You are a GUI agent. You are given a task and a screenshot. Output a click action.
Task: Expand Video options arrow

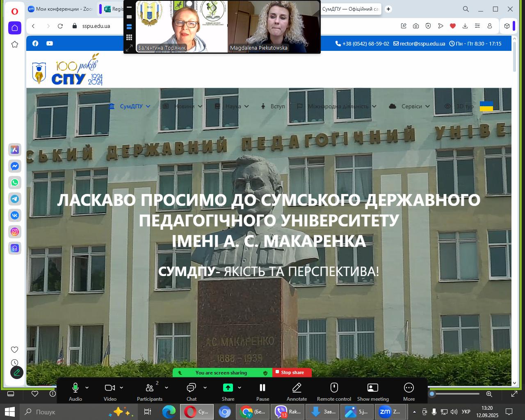coord(121,388)
